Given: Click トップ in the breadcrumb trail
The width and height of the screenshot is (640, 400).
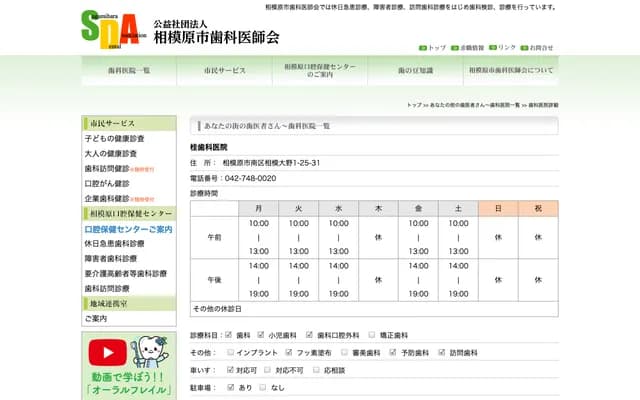Looking at the screenshot, I should click(414, 105).
